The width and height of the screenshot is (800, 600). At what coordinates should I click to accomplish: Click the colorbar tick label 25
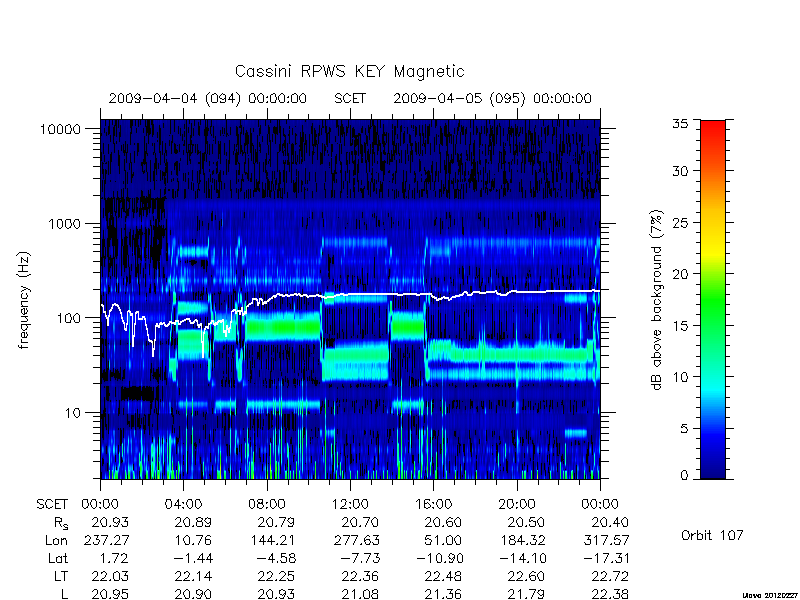pyautogui.click(x=680, y=222)
